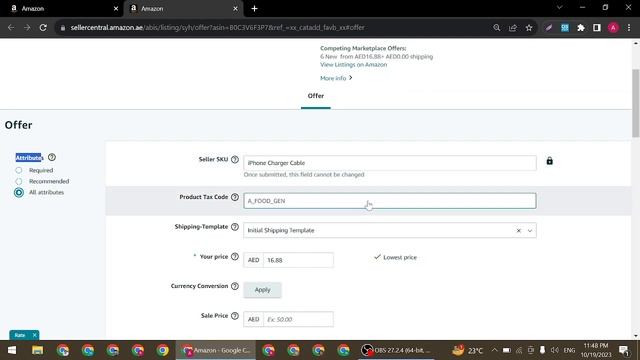Open the notification center icon
This screenshot has width=640, height=360.
624,350
